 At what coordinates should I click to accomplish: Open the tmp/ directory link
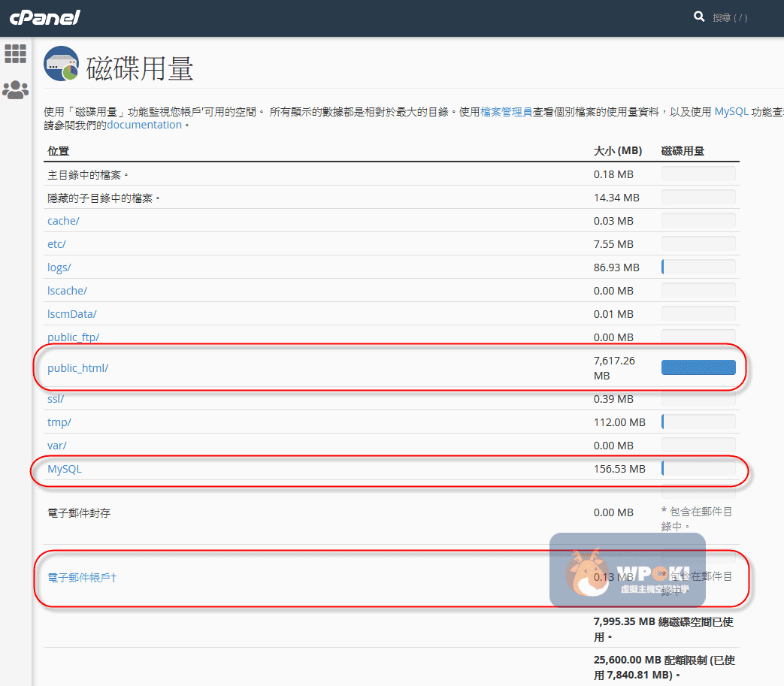coord(59,422)
